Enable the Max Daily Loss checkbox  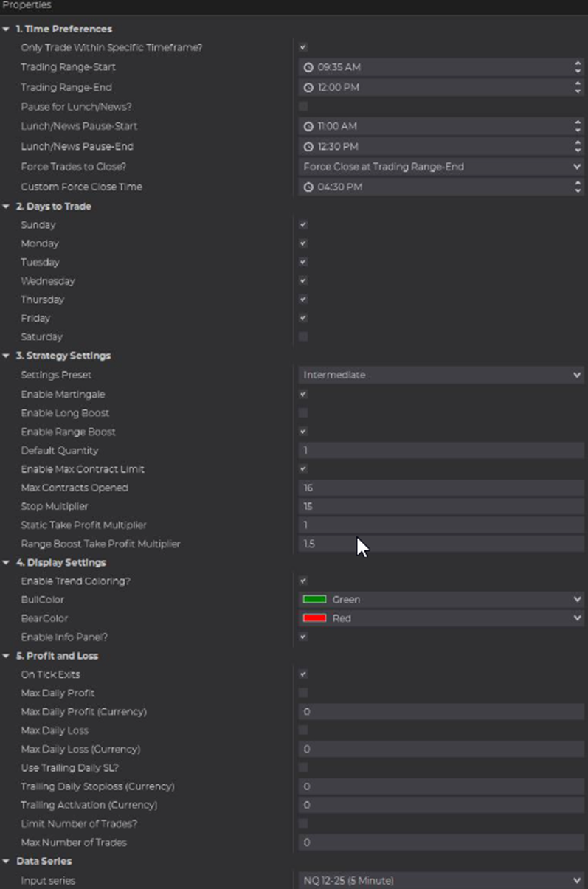(x=303, y=730)
